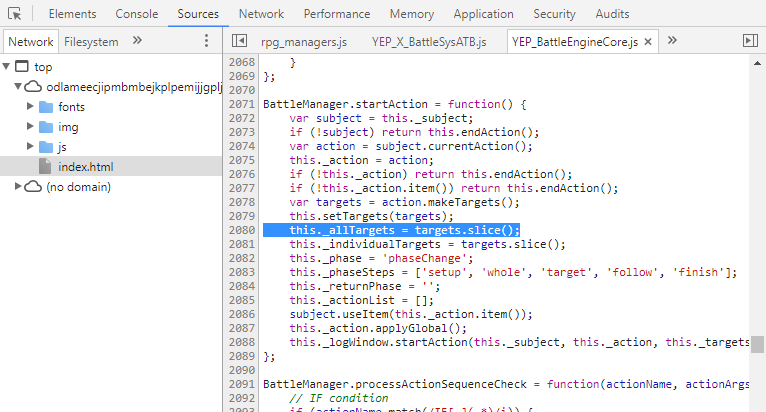Switch to the Application tab
766x412 pixels.
click(483, 14)
